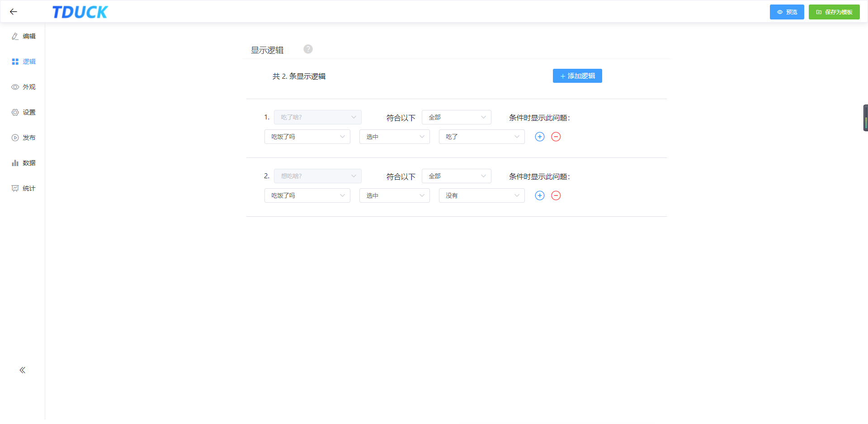Image resolution: width=868 pixels, height=424 pixels.
Task: Click the 共 2. 条显示逻辑 text
Action: tap(299, 76)
